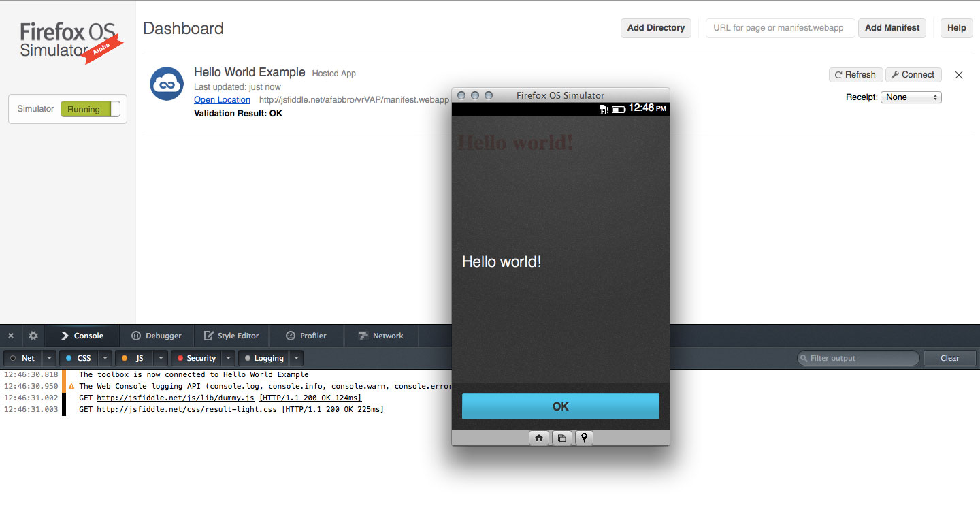Toggle the Simulator Running switch
Image resolution: width=980 pixels, height=514 pixels.
click(x=91, y=109)
